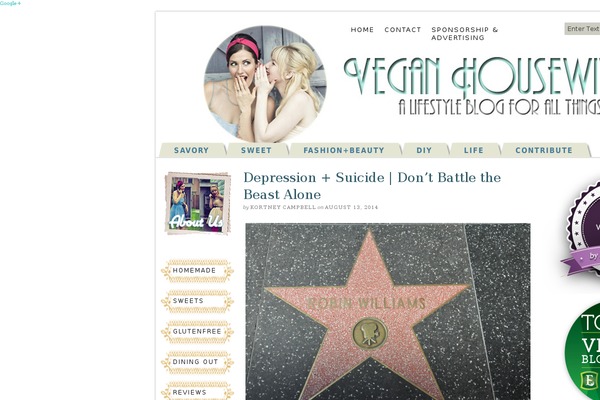
Task: Open the Glutenfree sidebar category label
Action: pos(197,331)
